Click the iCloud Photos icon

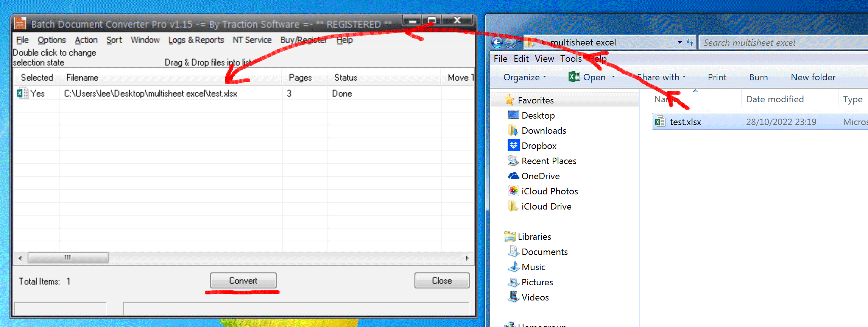513,191
